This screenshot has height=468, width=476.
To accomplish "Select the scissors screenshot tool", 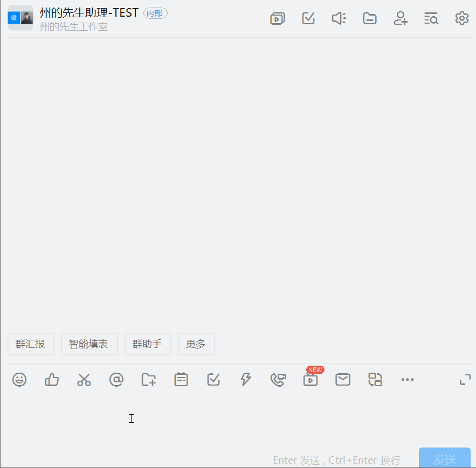I will click(x=84, y=380).
